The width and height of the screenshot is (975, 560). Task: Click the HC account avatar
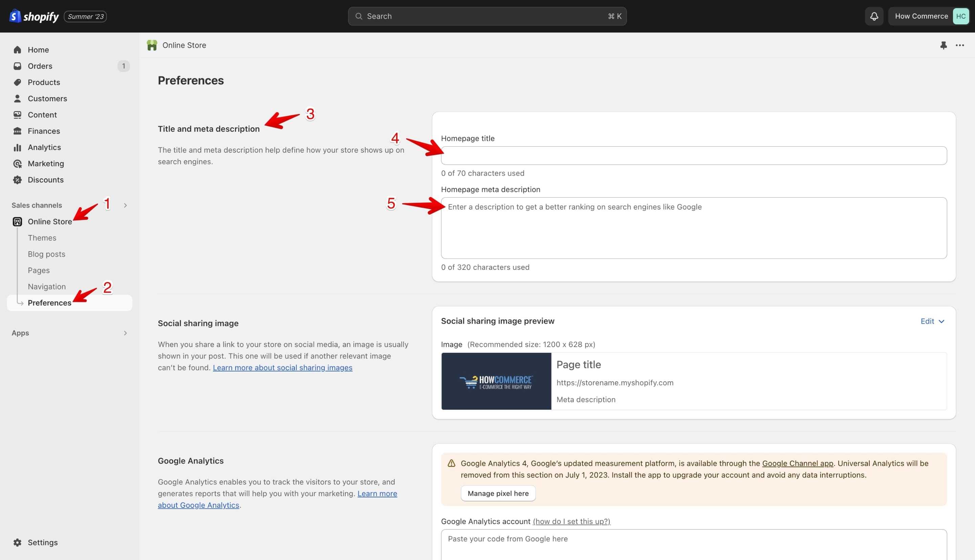tap(960, 16)
